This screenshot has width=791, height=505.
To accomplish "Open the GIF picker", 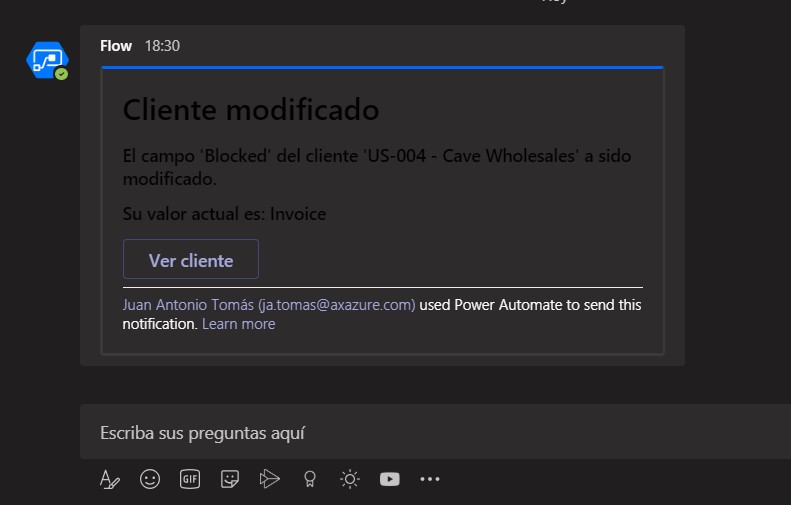I will (190, 479).
